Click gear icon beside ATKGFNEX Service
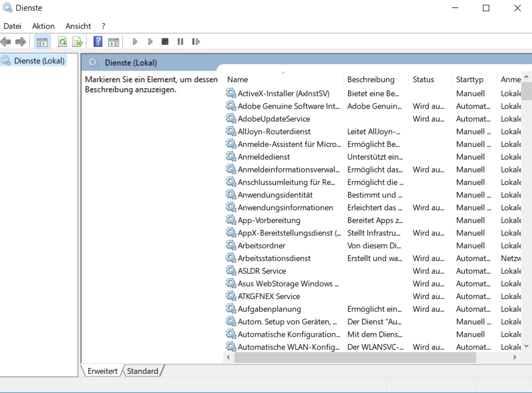Screen dimensions: 532x393 [x=231, y=296]
